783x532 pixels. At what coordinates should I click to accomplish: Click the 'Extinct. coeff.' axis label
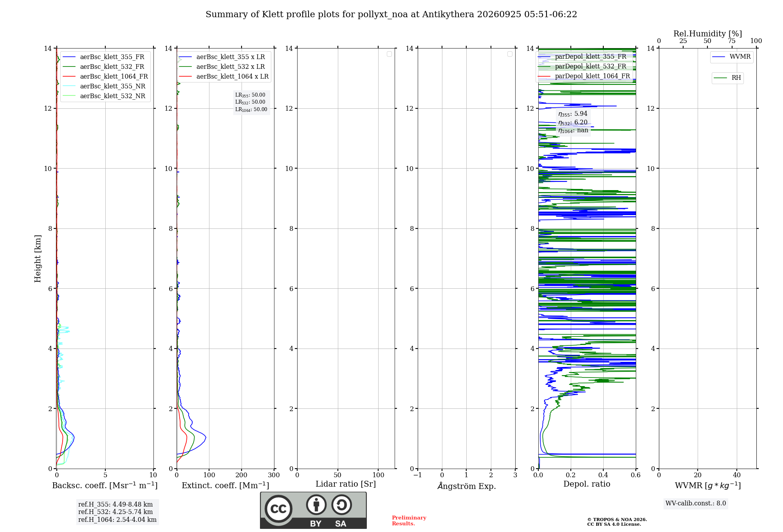tap(226, 485)
